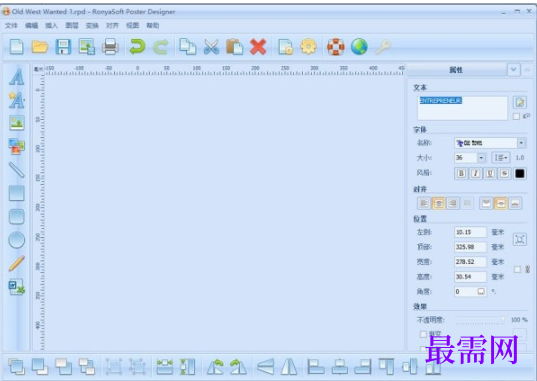Click the registration key icon
The height and width of the screenshot is (381, 537).
(x=383, y=47)
